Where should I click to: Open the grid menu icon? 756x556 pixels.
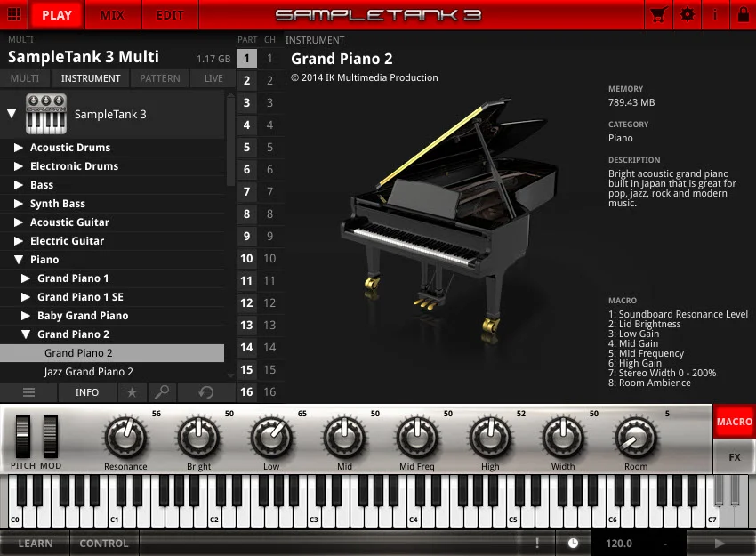point(14,14)
